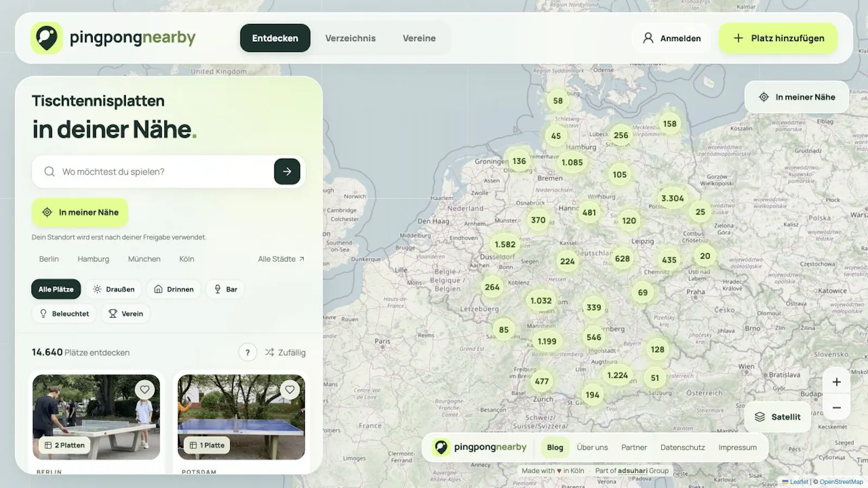The height and width of the screenshot is (488, 868).
Task: Select the 'Alle Plätze' filter chip
Action: tap(56, 289)
